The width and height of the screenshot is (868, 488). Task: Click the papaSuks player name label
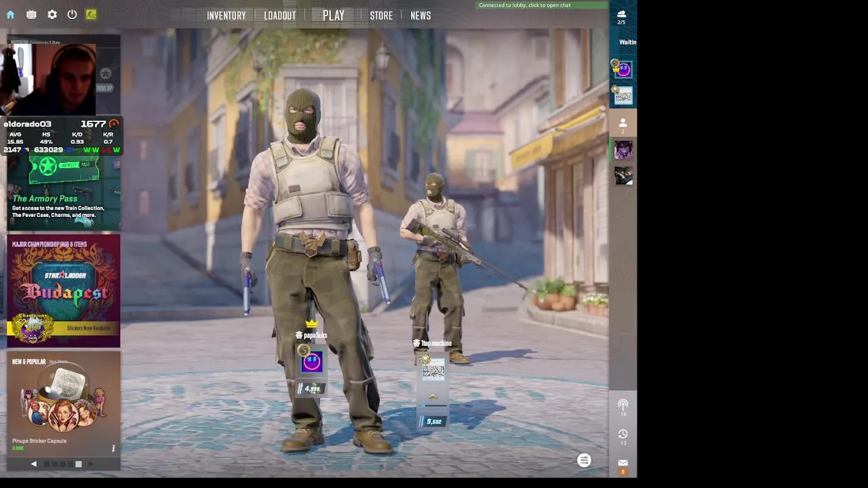(x=315, y=335)
